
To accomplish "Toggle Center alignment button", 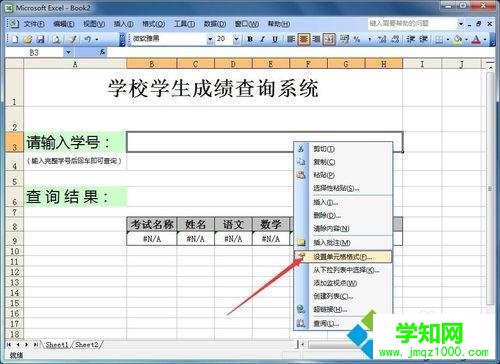I will 304,39.
